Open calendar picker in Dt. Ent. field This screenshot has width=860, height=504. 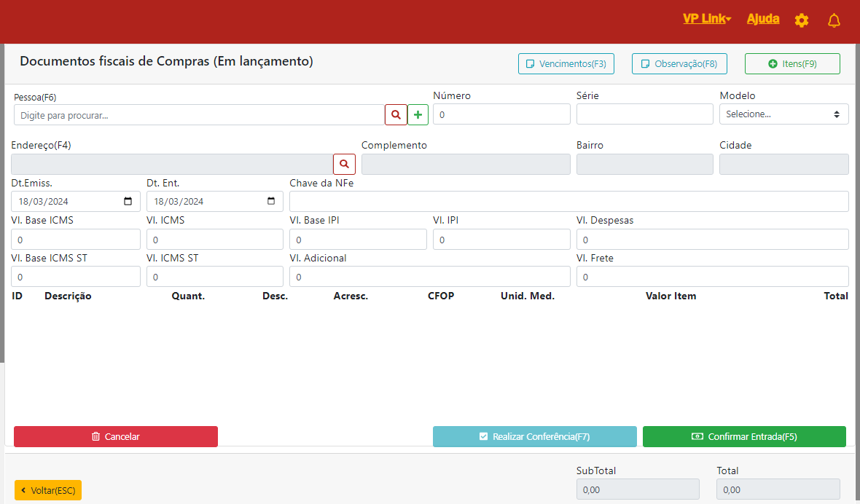(271, 202)
